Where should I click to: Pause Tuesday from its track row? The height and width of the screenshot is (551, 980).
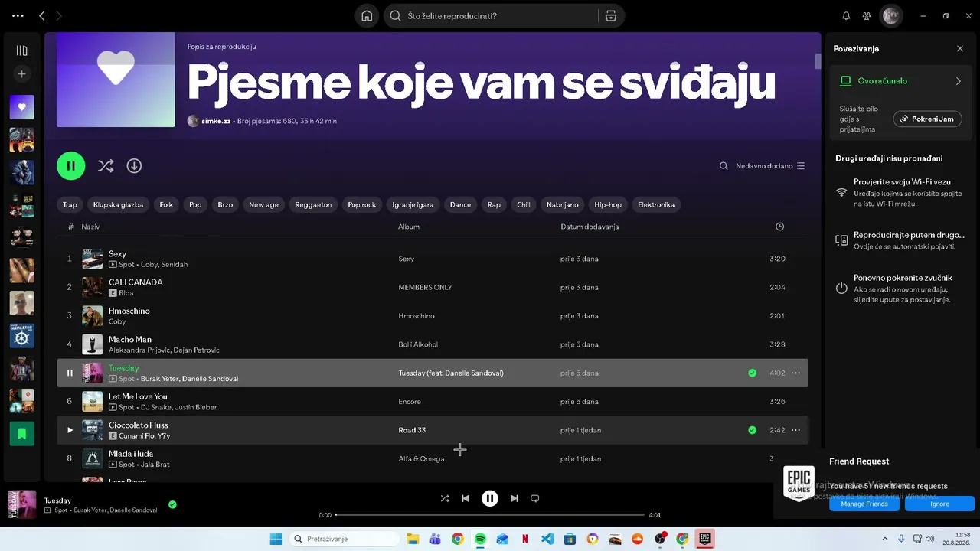(70, 373)
